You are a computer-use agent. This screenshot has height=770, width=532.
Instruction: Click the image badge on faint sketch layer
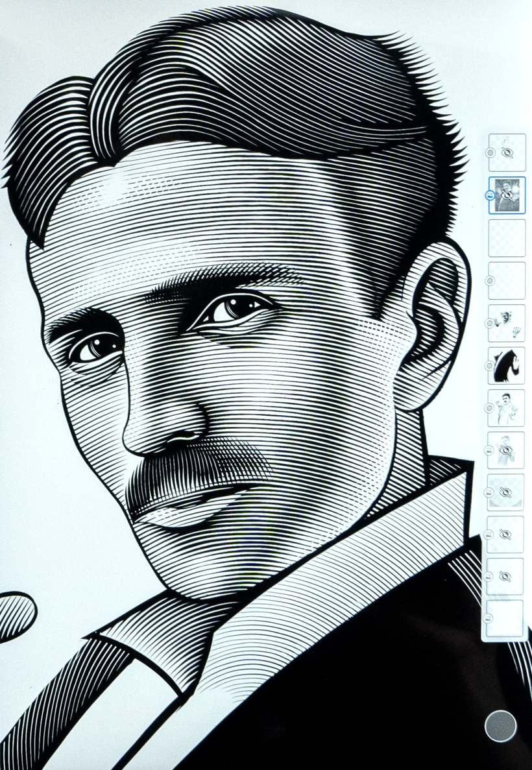coord(489,450)
